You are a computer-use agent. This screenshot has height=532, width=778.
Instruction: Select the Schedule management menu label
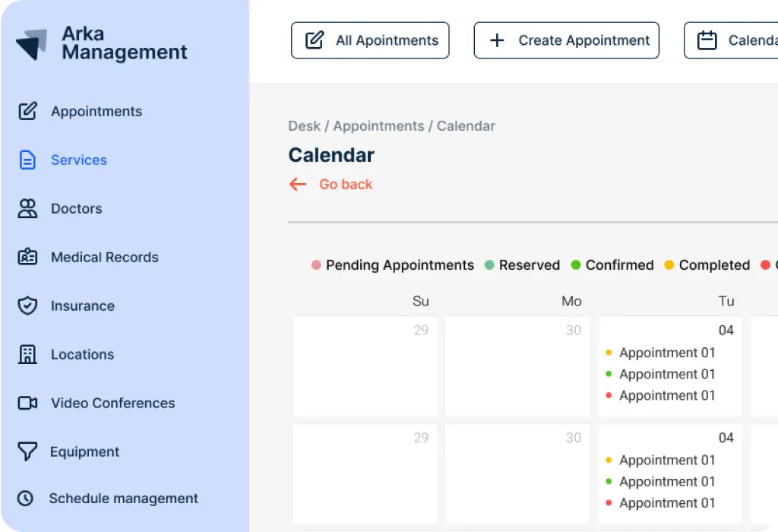124,499
